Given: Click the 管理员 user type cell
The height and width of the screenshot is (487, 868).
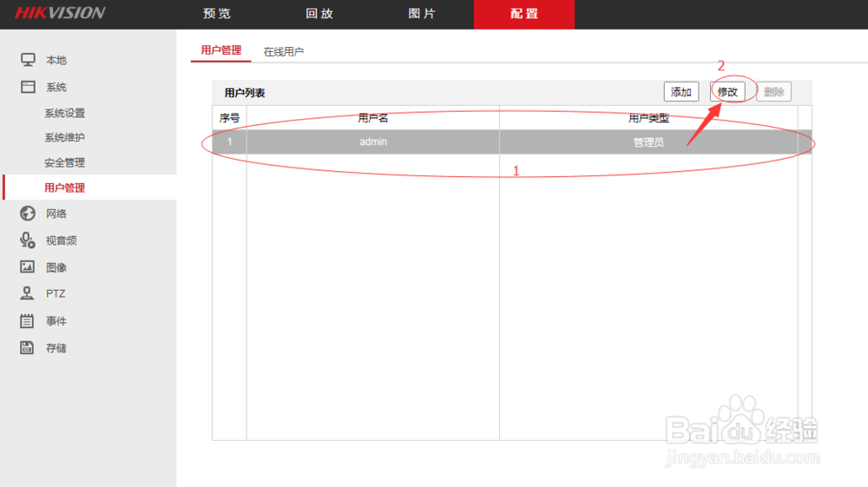Looking at the screenshot, I should [648, 142].
